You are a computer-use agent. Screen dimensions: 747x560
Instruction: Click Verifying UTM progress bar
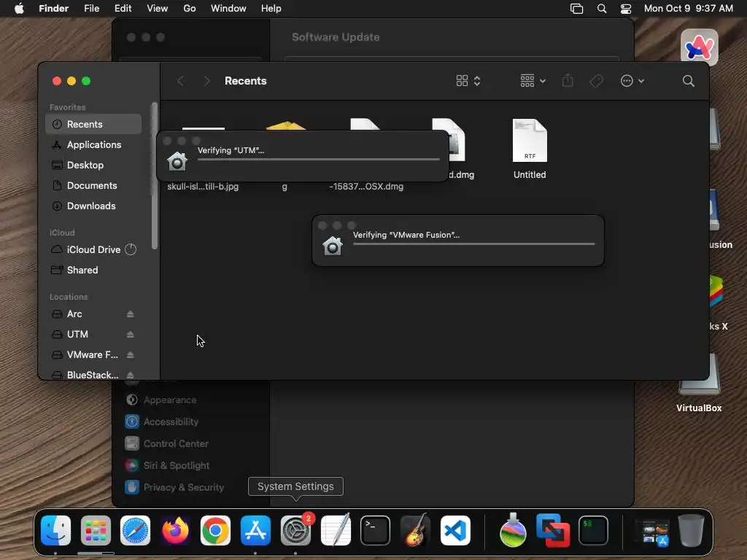pyautogui.click(x=318, y=160)
